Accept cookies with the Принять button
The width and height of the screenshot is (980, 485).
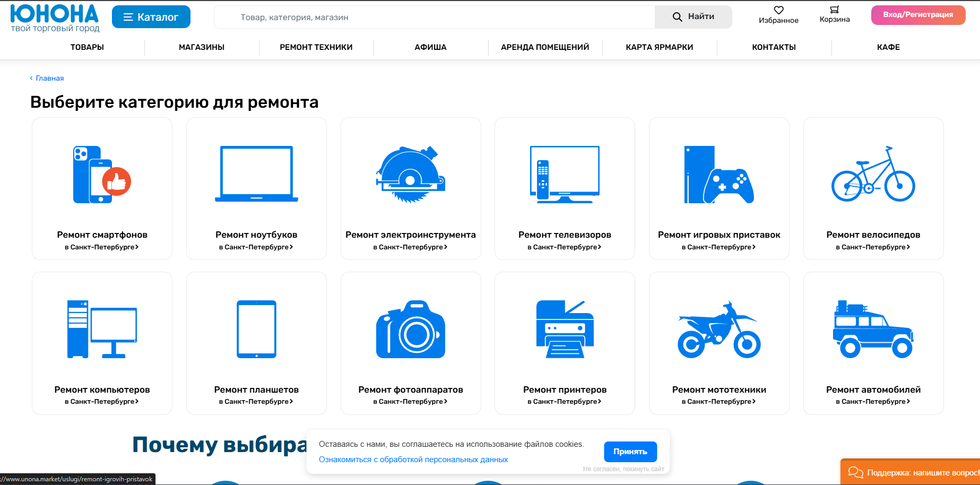click(630, 452)
